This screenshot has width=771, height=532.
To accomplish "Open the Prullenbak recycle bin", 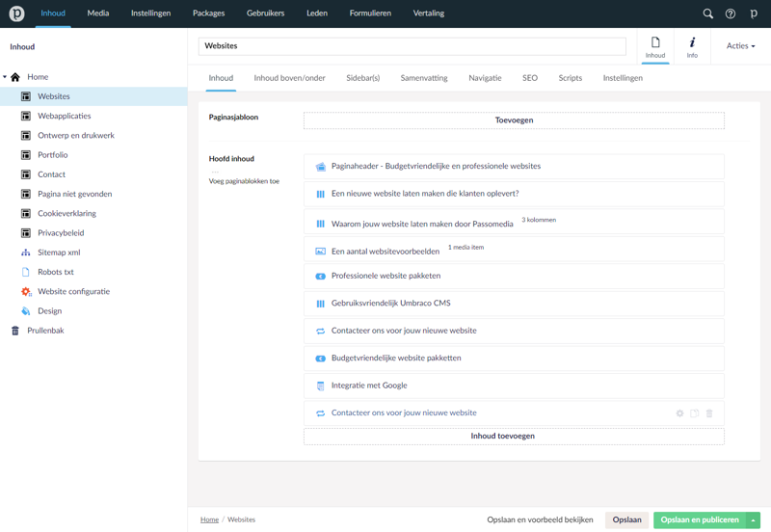I will 45,331.
